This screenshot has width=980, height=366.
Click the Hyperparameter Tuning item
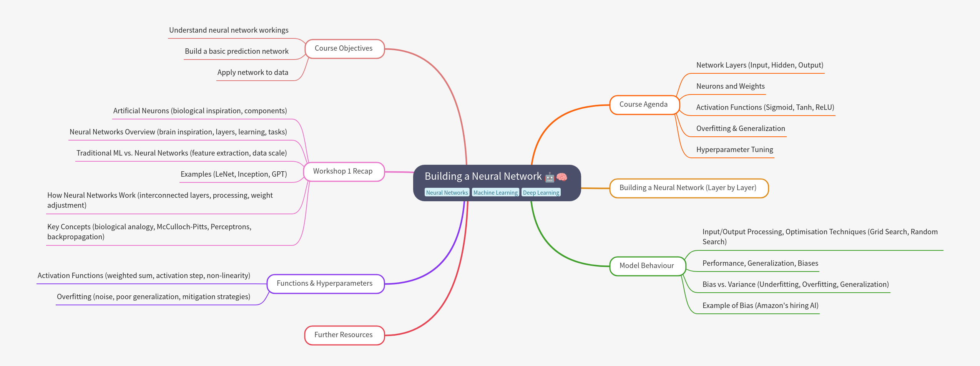click(734, 150)
